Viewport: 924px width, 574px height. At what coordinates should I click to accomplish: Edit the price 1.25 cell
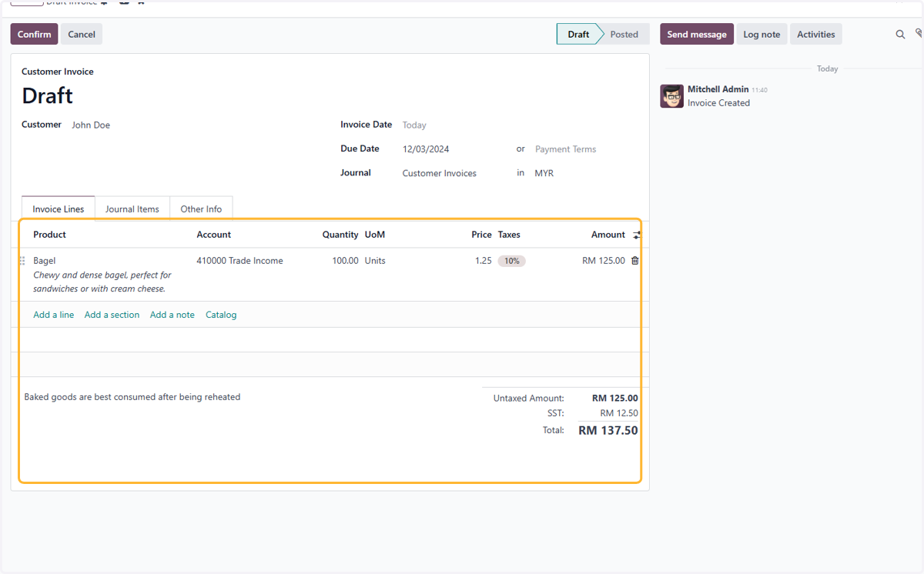483,261
